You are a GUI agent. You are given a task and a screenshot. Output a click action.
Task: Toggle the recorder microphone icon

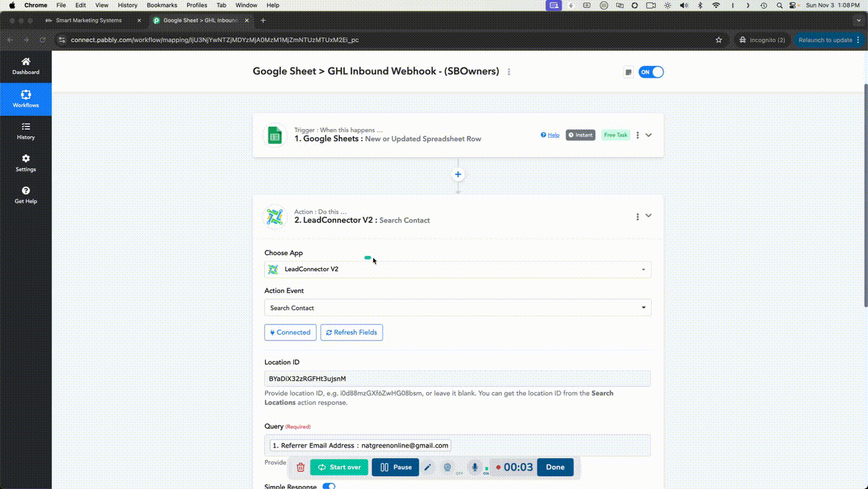coord(474,467)
